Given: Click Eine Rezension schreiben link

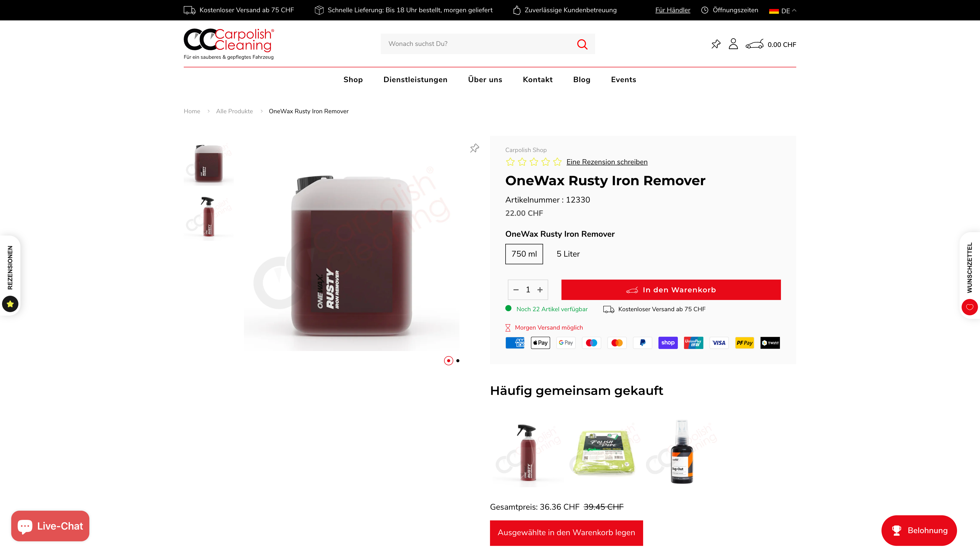Looking at the screenshot, I should point(607,162).
